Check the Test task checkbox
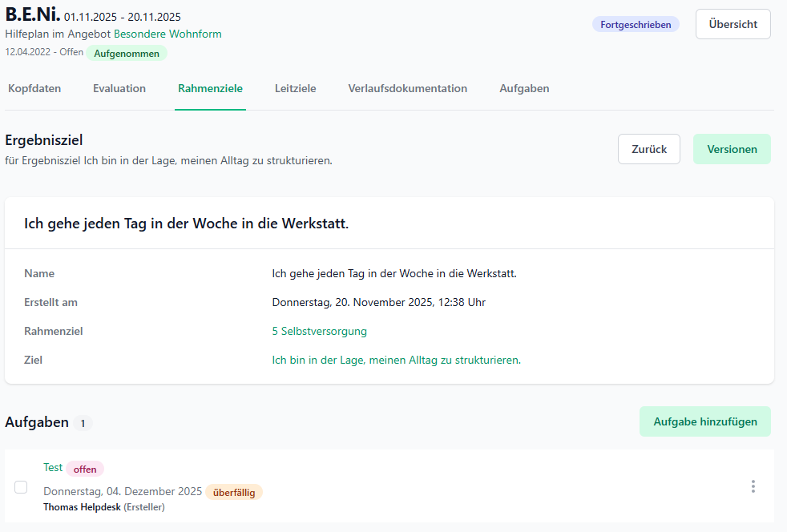787x532 pixels. 21,487
